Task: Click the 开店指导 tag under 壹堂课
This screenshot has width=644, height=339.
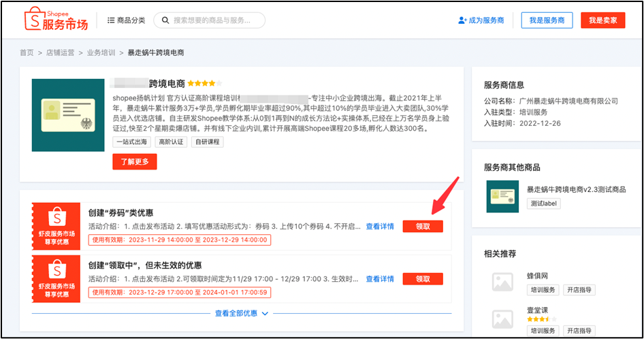Action: coord(579,331)
